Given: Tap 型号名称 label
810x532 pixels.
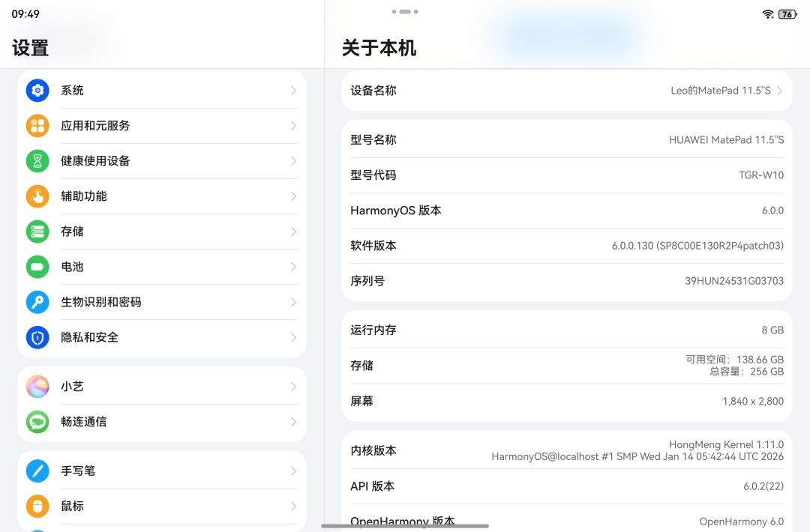Looking at the screenshot, I should [x=373, y=140].
